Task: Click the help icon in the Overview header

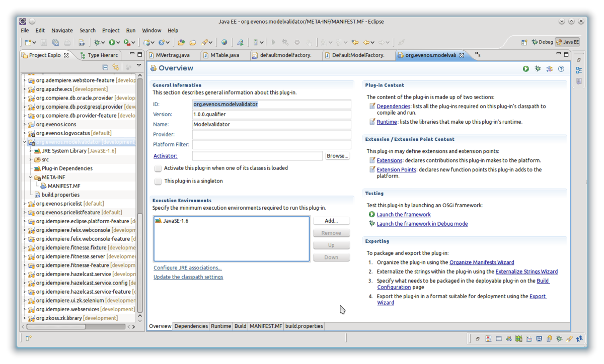Action: coord(561,69)
